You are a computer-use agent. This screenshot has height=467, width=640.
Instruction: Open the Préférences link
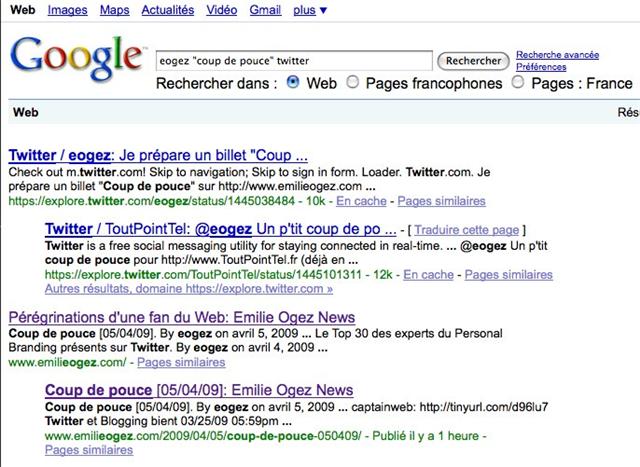pyautogui.click(x=541, y=67)
